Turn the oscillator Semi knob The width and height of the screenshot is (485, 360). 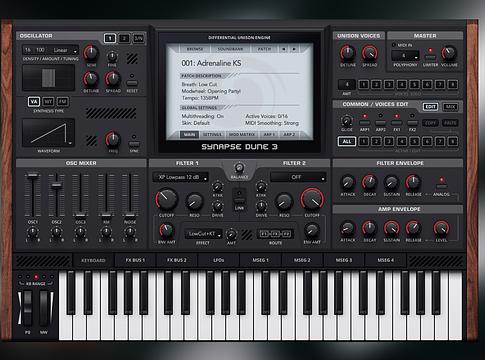[x=91, y=53]
